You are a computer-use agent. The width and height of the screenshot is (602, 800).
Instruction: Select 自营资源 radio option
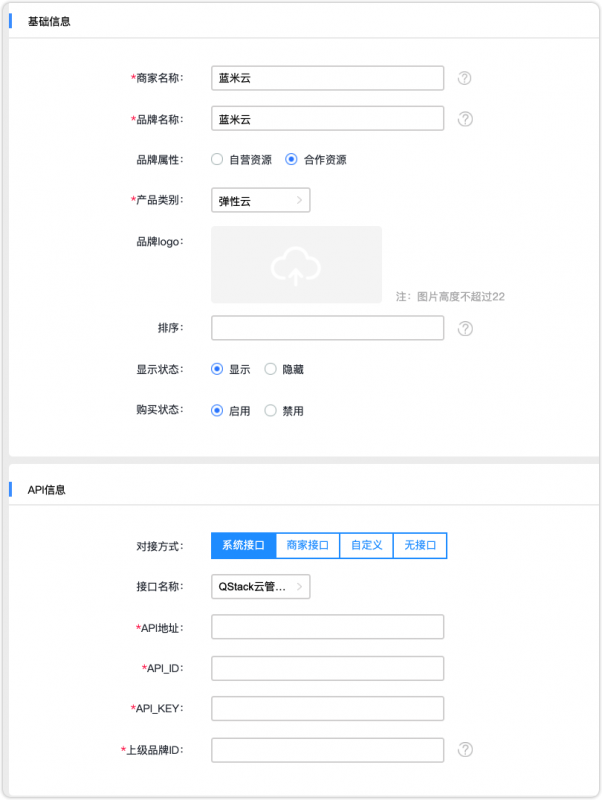coord(217,159)
